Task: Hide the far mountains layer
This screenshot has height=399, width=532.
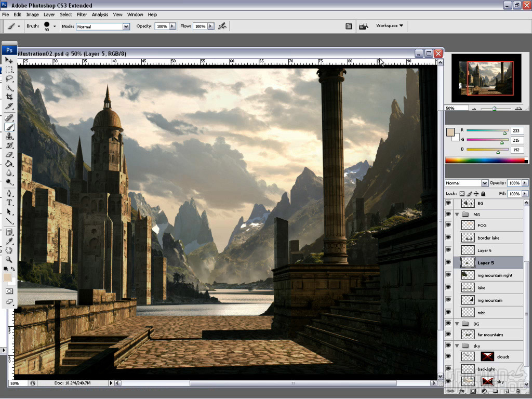Action: (x=448, y=335)
